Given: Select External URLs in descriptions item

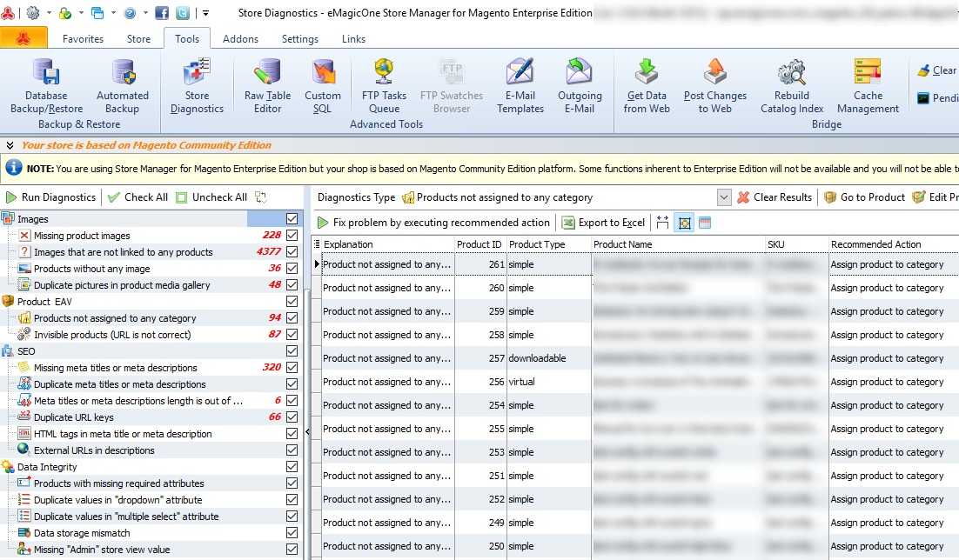Looking at the screenshot, I should 94,450.
